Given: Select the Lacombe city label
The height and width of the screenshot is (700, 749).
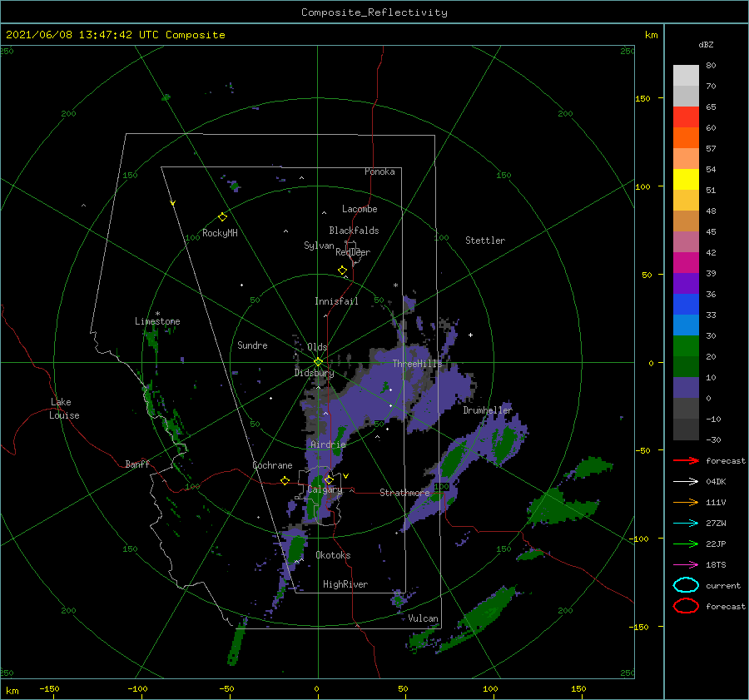Looking at the screenshot, I should 360,209.
